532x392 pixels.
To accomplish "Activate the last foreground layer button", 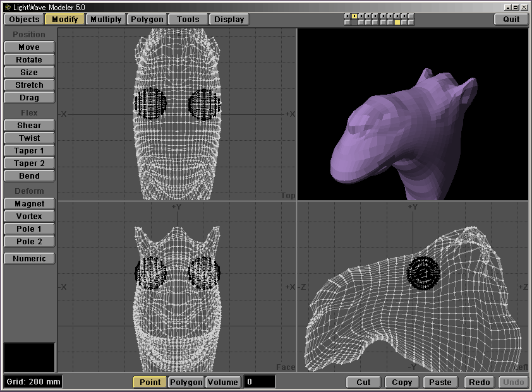I will [x=412, y=16].
